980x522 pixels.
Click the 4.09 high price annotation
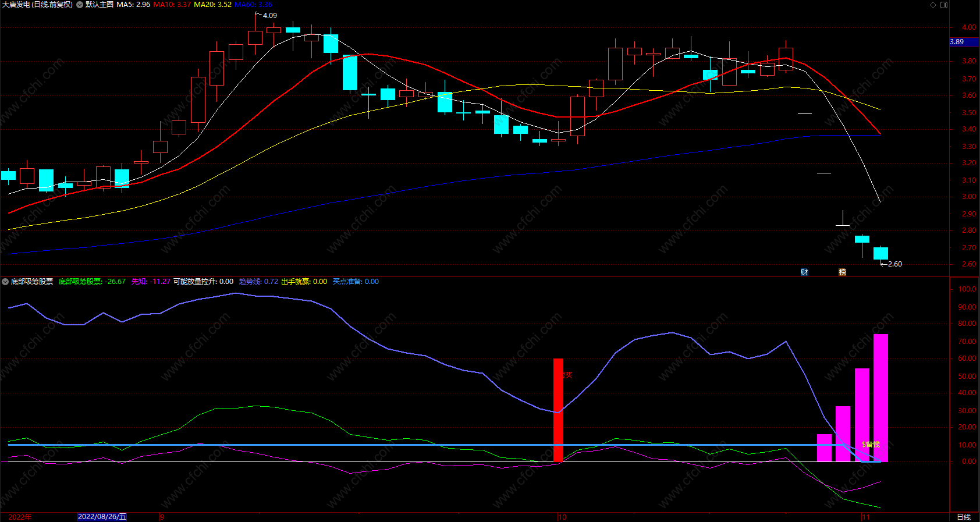point(269,16)
